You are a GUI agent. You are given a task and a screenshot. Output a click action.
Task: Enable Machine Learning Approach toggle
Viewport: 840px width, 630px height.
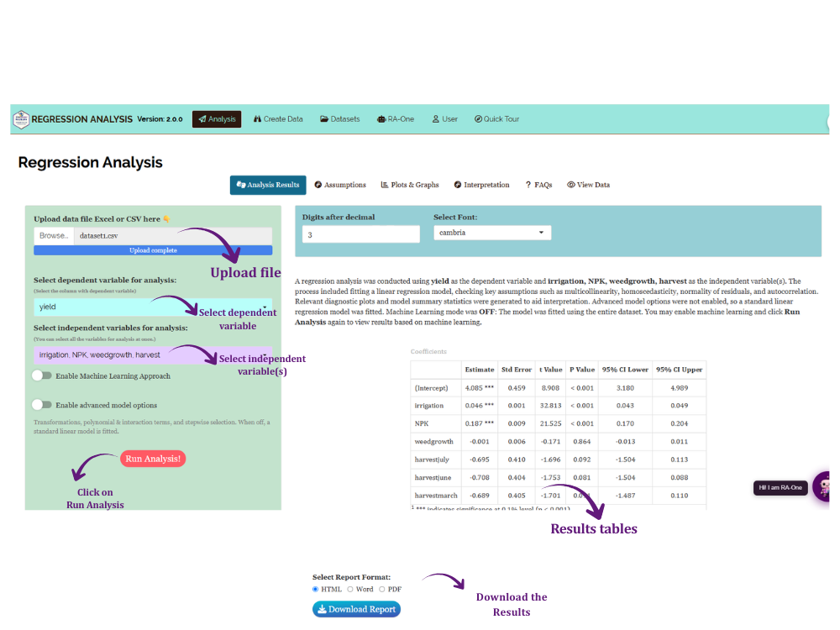click(x=42, y=375)
